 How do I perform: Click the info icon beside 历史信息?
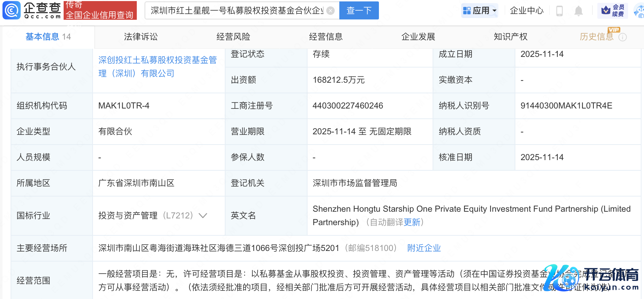tap(623, 37)
